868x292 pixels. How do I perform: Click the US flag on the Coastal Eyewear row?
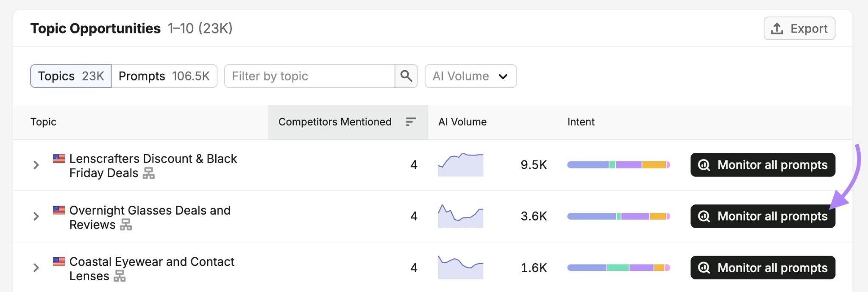59,262
